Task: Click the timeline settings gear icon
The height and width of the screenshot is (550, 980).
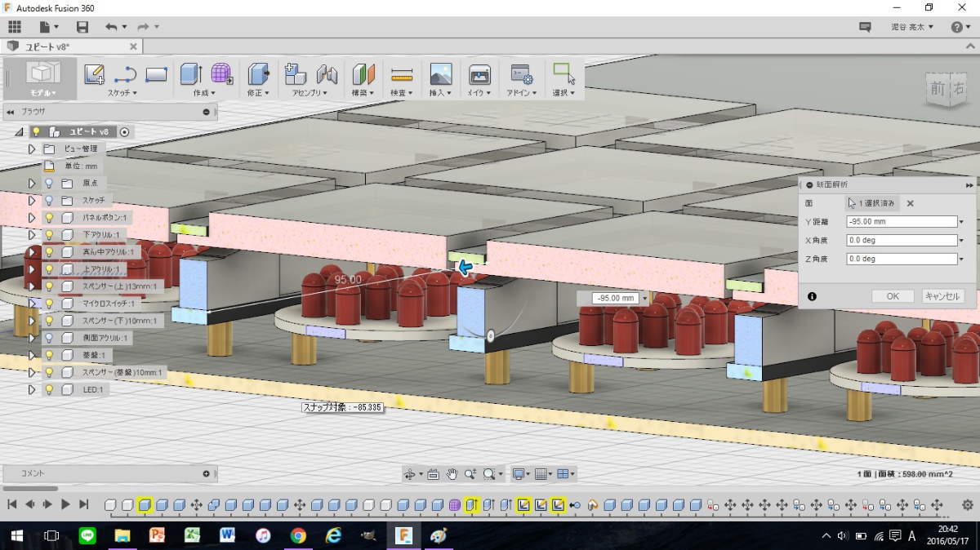Action: click(x=968, y=505)
